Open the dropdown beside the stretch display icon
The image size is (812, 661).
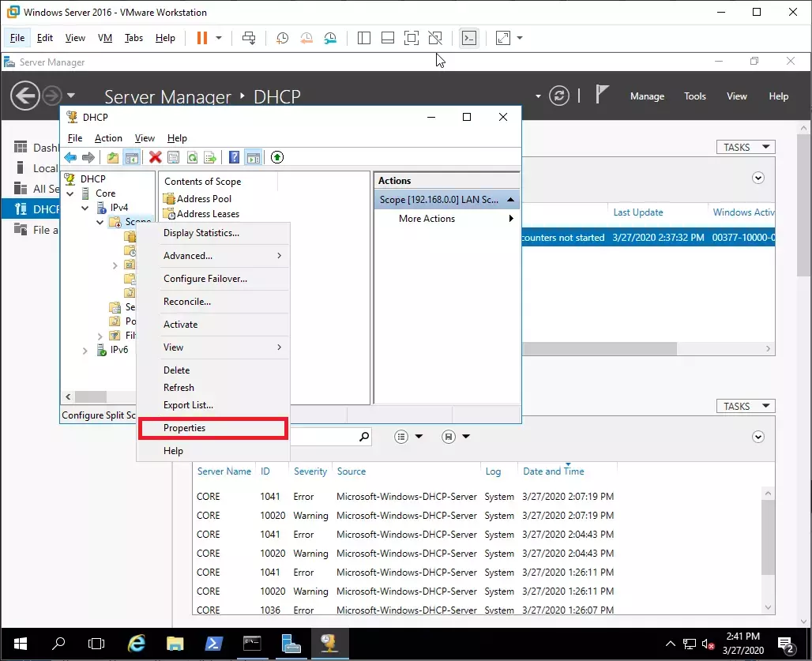click(x=520, y=38)
